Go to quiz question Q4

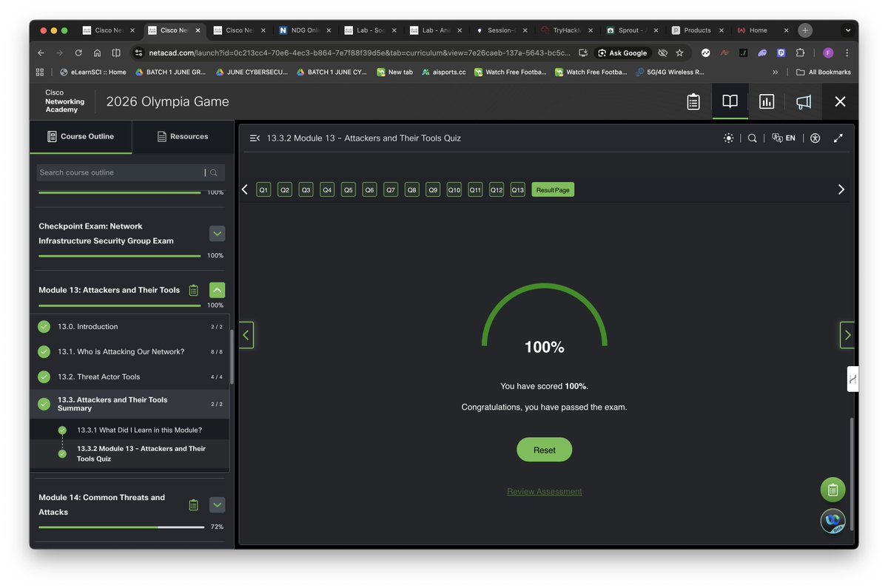coord(327,190)
